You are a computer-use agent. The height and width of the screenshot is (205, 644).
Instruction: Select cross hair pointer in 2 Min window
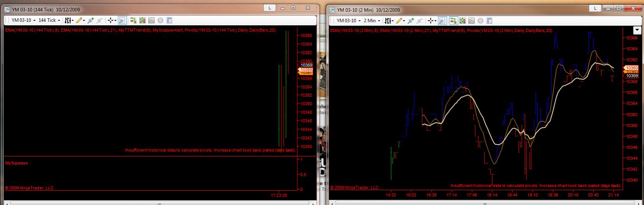[x=431, y=21]
